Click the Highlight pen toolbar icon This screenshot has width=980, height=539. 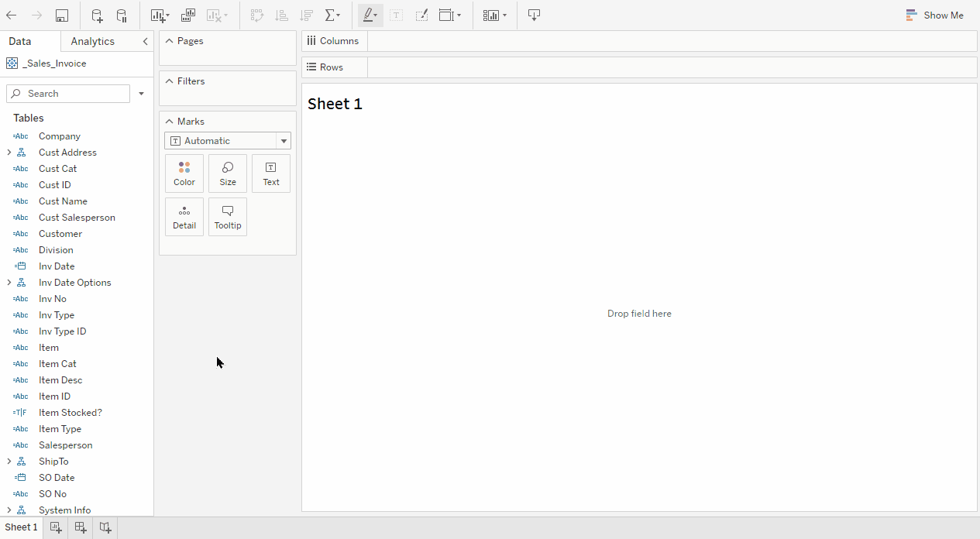coord(369,15)
